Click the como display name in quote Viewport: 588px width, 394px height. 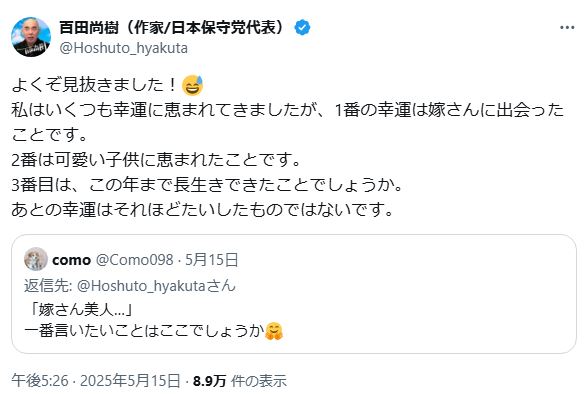click(72, 260)
